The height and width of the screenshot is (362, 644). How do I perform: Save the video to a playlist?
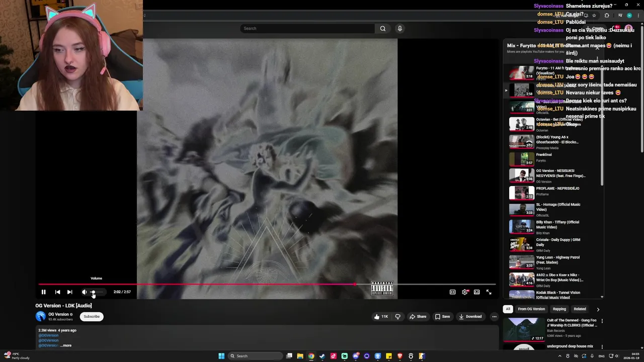pyautogui.click(x=442, y=317)
